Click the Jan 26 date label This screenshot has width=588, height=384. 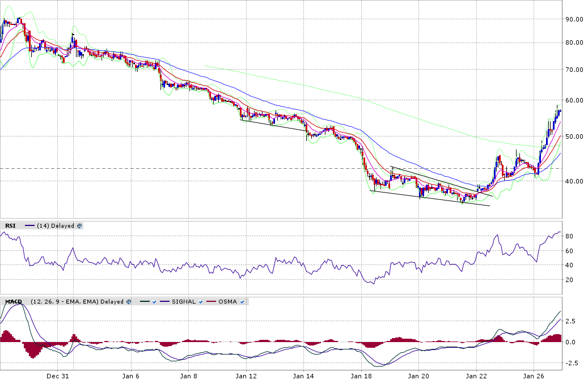click(x=533, y=376)
